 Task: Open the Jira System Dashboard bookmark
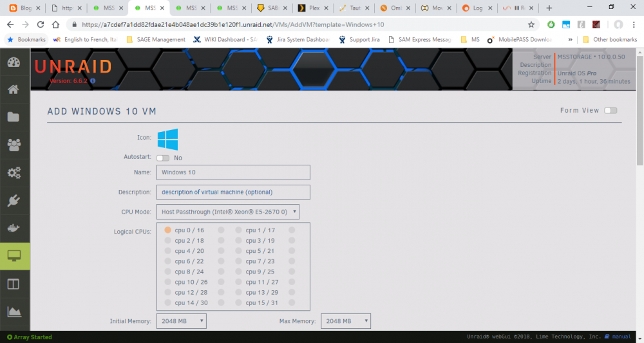(298, 39)
